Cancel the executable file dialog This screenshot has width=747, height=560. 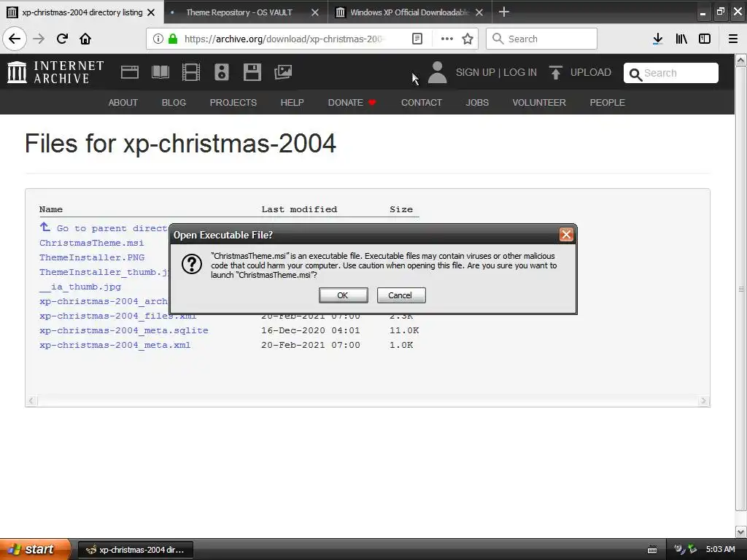pyautogui.click(x=401, y=295)
